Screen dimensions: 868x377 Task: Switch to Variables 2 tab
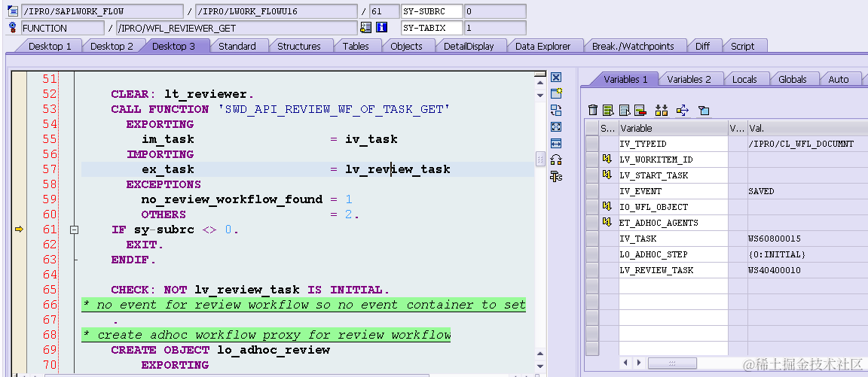coord(689,79)
